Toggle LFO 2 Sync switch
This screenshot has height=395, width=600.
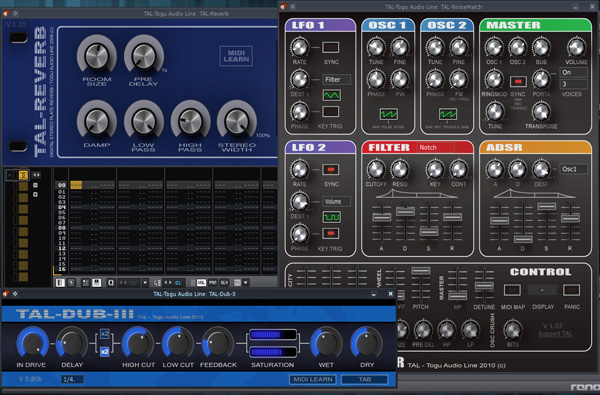coord(330,170)
